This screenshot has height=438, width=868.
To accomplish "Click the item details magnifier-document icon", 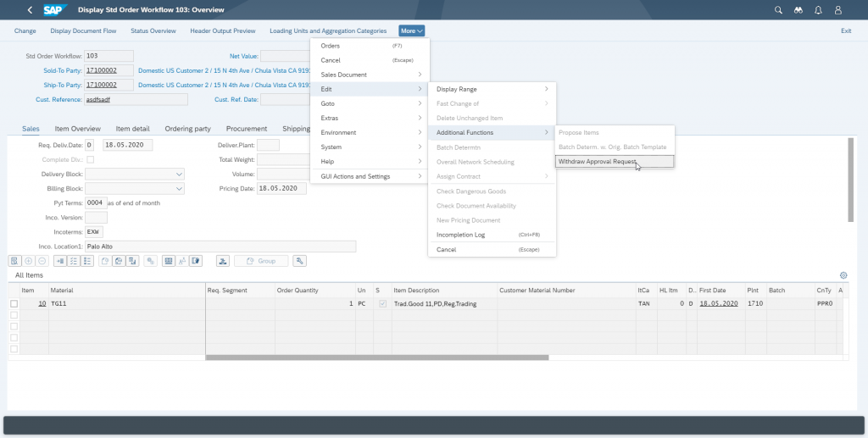I will tap(15, 261).
